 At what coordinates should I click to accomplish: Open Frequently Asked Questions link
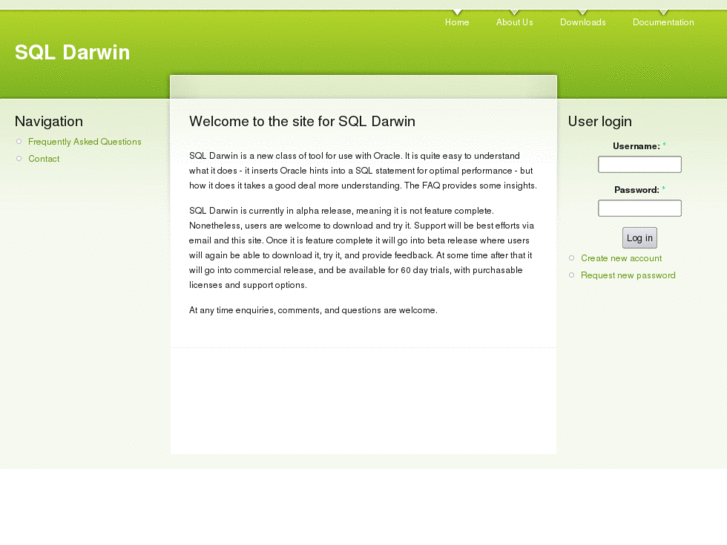85,142
